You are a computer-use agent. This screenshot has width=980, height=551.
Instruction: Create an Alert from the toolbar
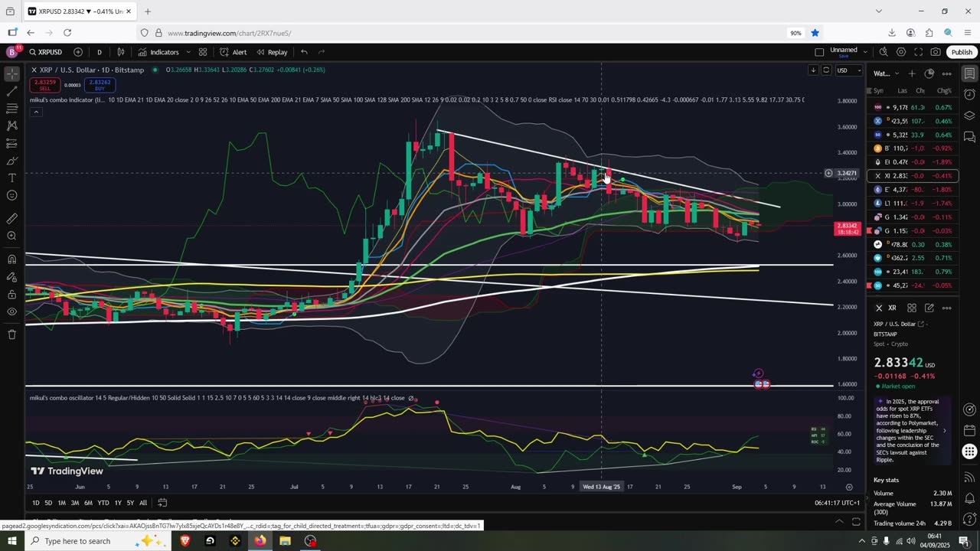coord(234,52)
